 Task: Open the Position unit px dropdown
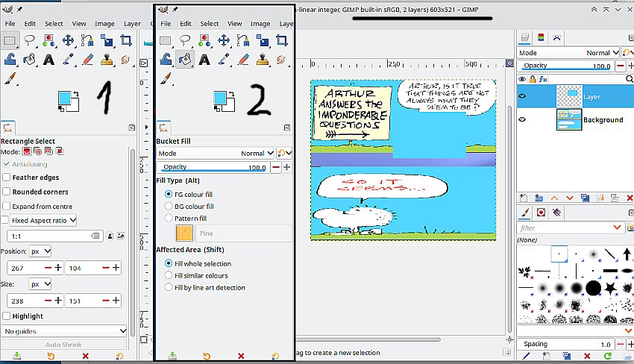click(40, 251)
